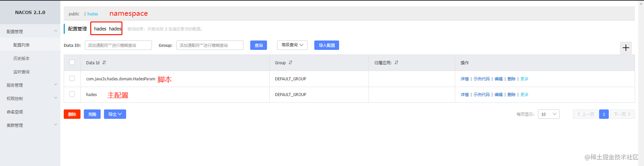The width and height of the screenshot is (644, 166).
Task: Click the 上一页 previous page button
Action: (x=585, y=114)
